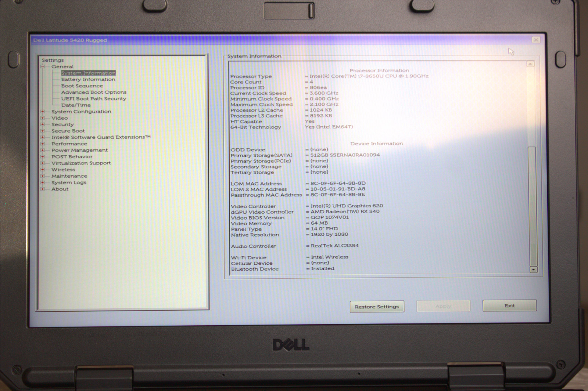Expand the Performance node

43,144
